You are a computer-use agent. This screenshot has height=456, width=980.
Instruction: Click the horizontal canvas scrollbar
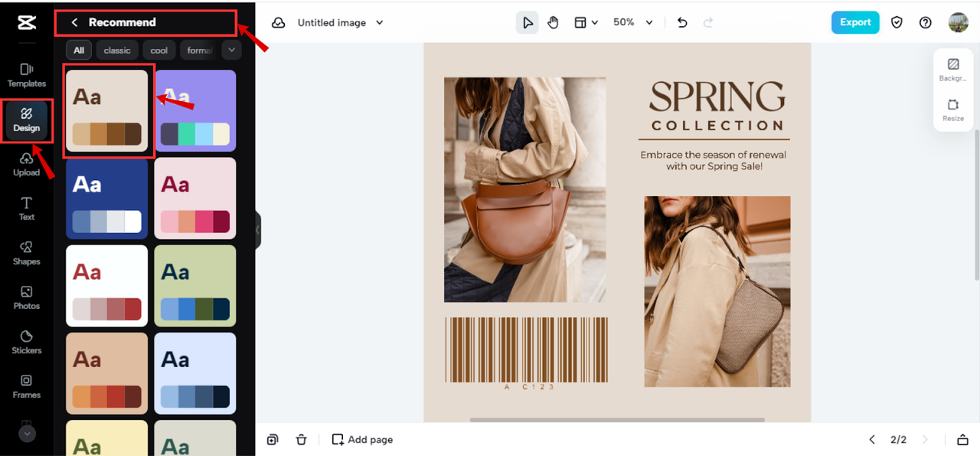[x=617, y=420]
